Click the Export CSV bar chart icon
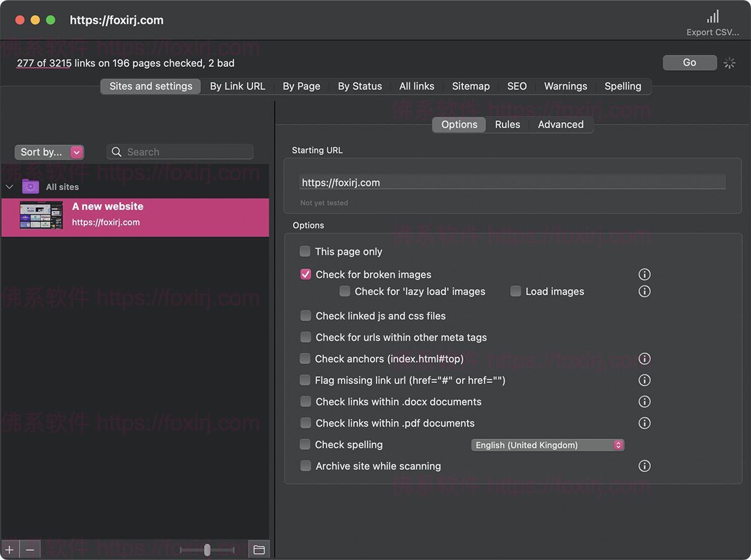Image resolution: width=751 pixels, height=560 pixels. pos(712,17)
